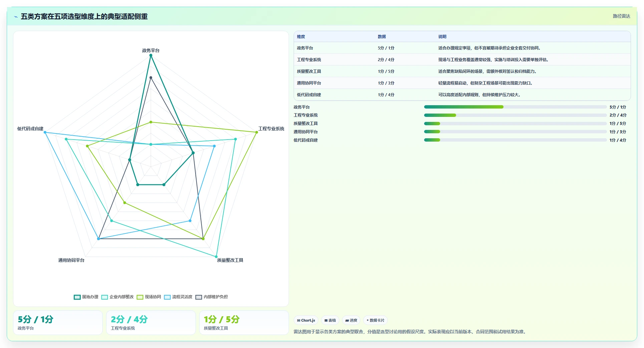Click the 数据卡片 chip
This screenshot has width=644, height=348.
tap(375, 320)
